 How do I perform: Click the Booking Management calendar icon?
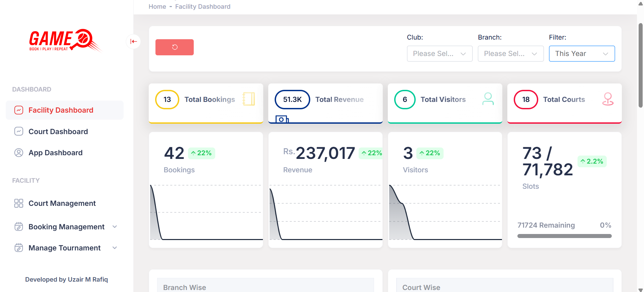[x=19, y=227]
